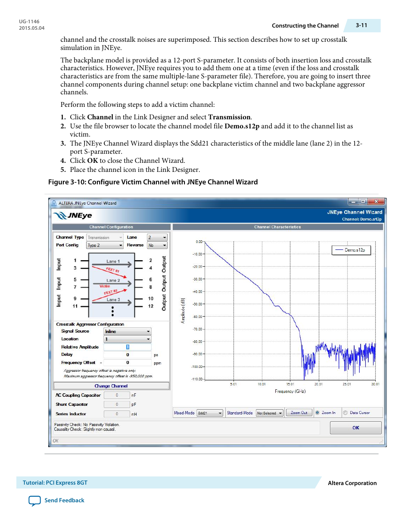Click the 'Frequency (GHz)' axis label

[x=290, y=392]
